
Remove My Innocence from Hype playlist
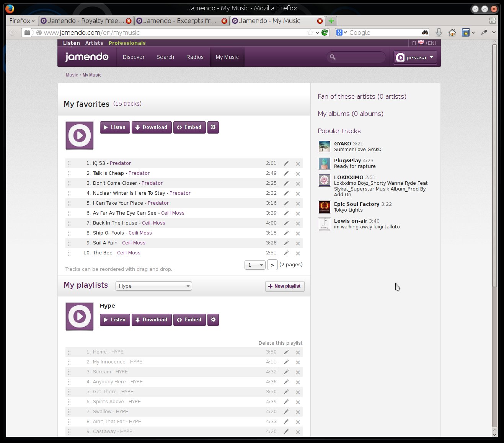click(x=298, y=362)
